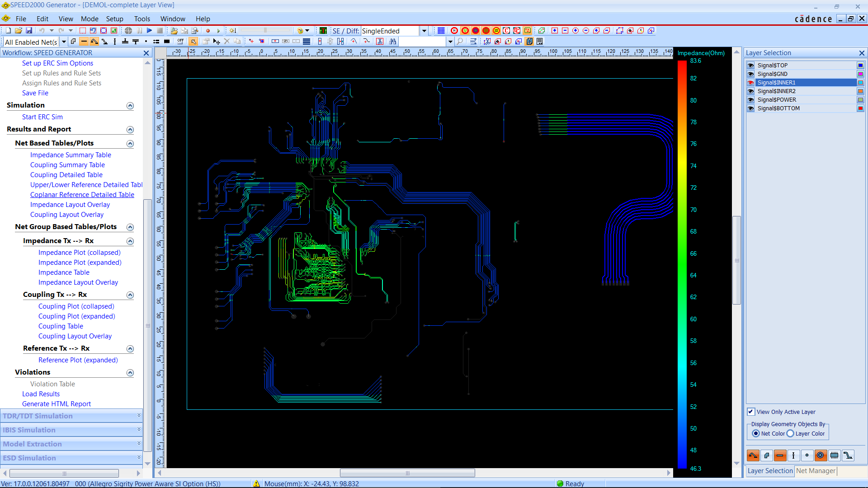Click the select arrow cursor tool
This screenshot has height=488, width=868.
[193, 42]
